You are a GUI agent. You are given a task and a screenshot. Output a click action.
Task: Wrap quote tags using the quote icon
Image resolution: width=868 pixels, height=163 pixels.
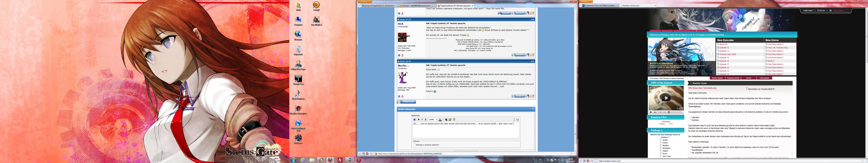click(454, 120)
